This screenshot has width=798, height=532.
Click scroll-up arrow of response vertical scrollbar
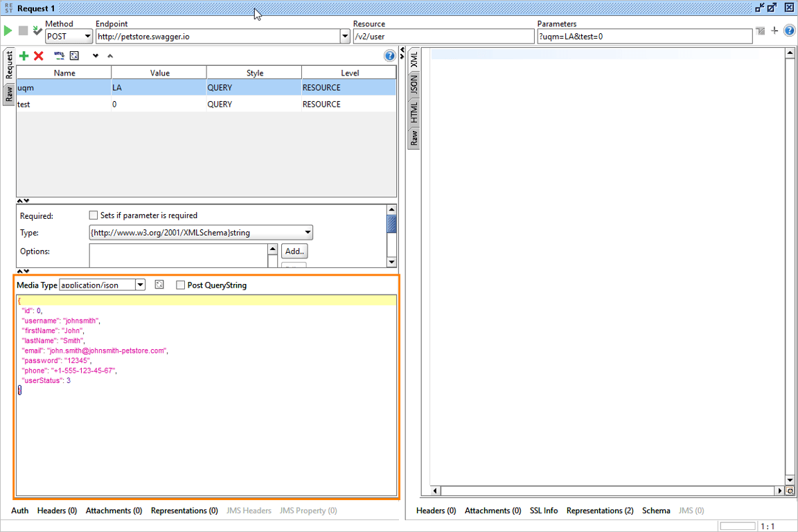790,53
